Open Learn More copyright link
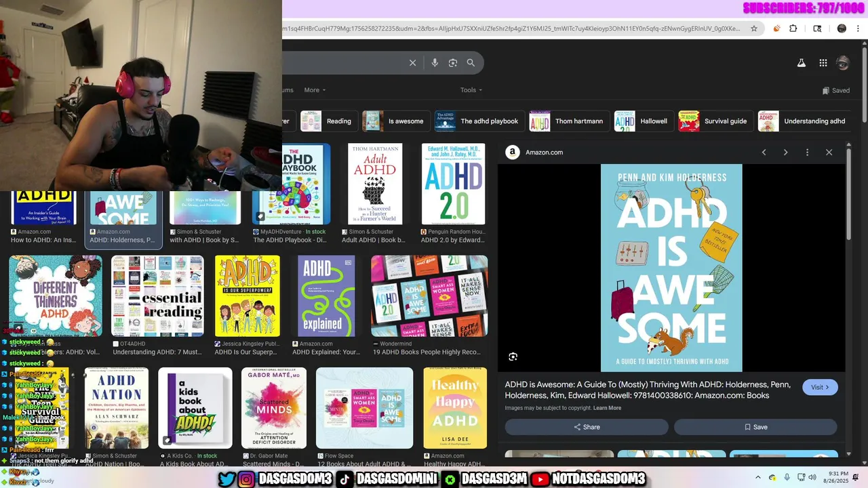The height and width of the screenshot is (488, 868). [x=607, y=408]
